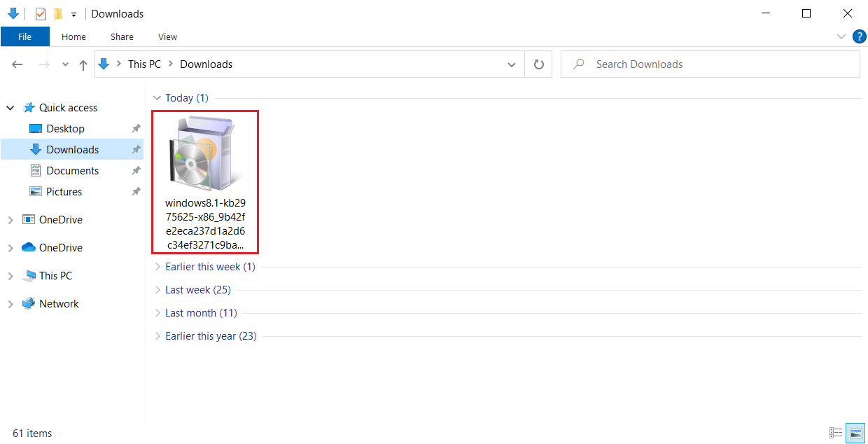Switch to details view in status bar
This screenshot has height=444, width=868.
pos(836,433)
